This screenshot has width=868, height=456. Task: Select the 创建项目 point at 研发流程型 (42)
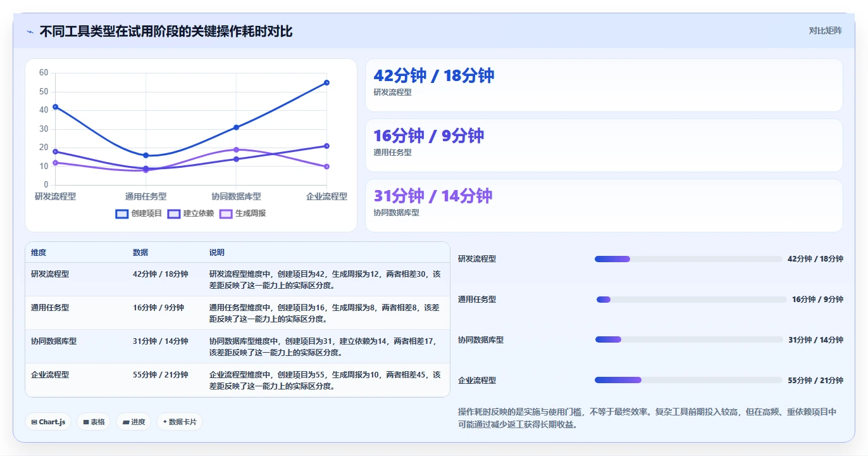click(x=56, y=106)
